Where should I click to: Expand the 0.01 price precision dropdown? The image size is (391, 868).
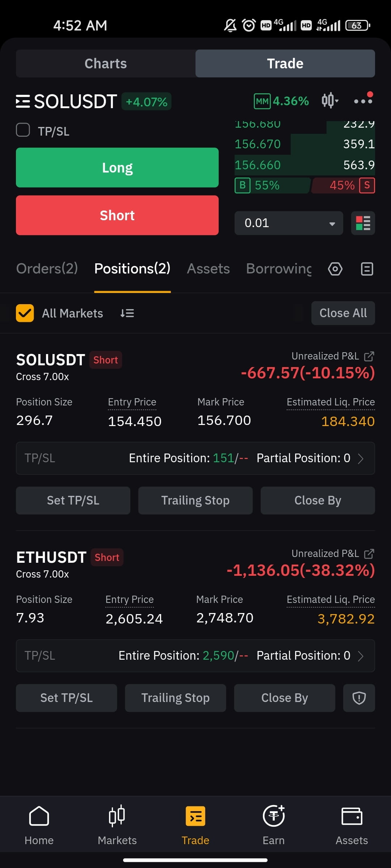click(289, 223)
